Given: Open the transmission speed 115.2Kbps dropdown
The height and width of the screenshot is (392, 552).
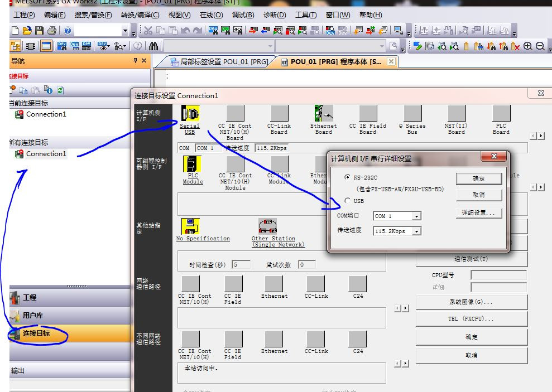Looking at the screenshot, I should click(x=416, y=231).
